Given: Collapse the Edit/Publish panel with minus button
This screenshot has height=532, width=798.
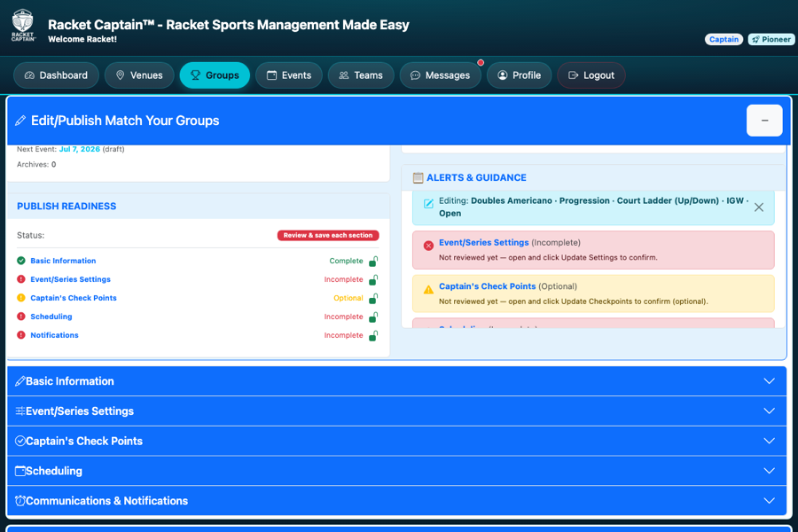Looking at the screenshot, I should [764, 121].
